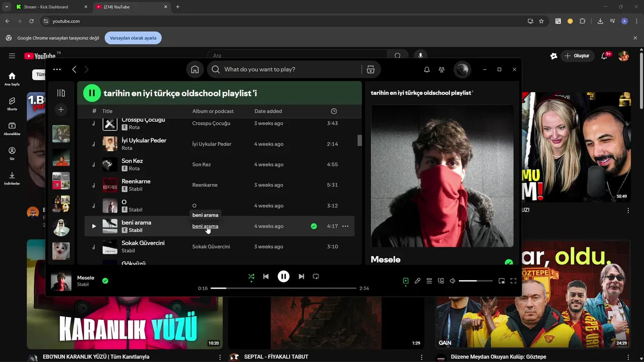The width and height of the screenshot is (644, 362).
Task: Create playlist with plus icon in Spotify sidebar
Action: click(x=61, y=110)
